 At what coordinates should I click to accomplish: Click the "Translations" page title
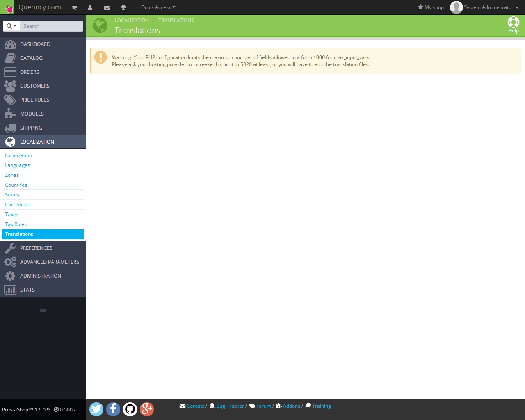(137, 30)
